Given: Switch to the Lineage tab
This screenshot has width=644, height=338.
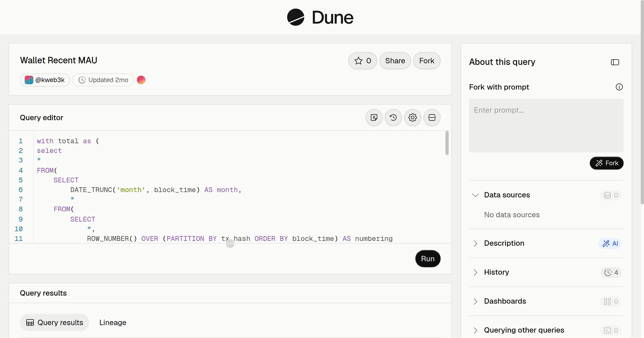Looking at the screenshot, I should pyautogui.click(x=113, y=322).
